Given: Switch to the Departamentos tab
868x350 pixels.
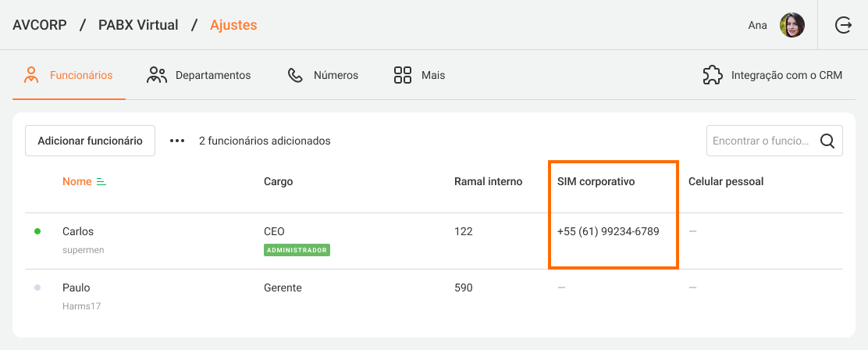Looking at the screenshot, I should 199,75.
